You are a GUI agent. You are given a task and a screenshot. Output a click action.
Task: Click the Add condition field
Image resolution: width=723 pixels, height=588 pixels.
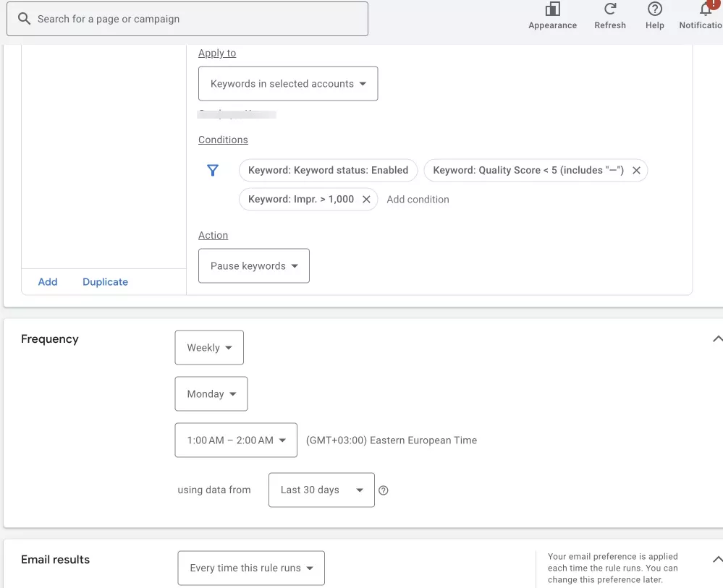pyautogui.click(x=418, y=200)
